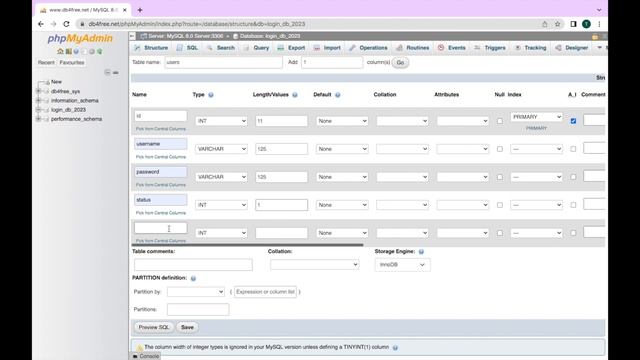Image resolution: width=640 pixels, height=360 pixels.
Task: Open the phpMyAdmin home icon
Action: pos(60,51)
